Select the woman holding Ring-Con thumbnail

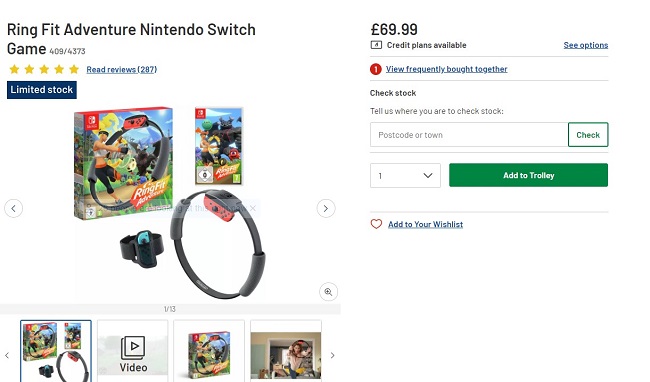[x=286, y=351]
